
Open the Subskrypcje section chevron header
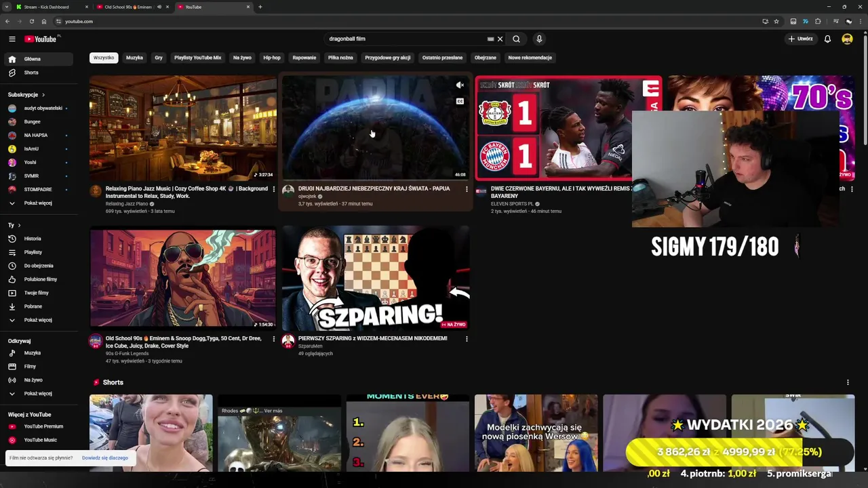click(x=26, y=95)
